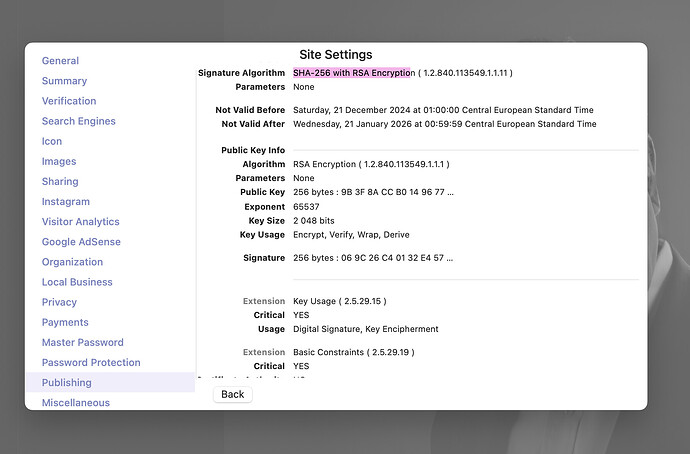Go to Local Business settings
This screenshot has height=454, width=690.
point(77,282)
